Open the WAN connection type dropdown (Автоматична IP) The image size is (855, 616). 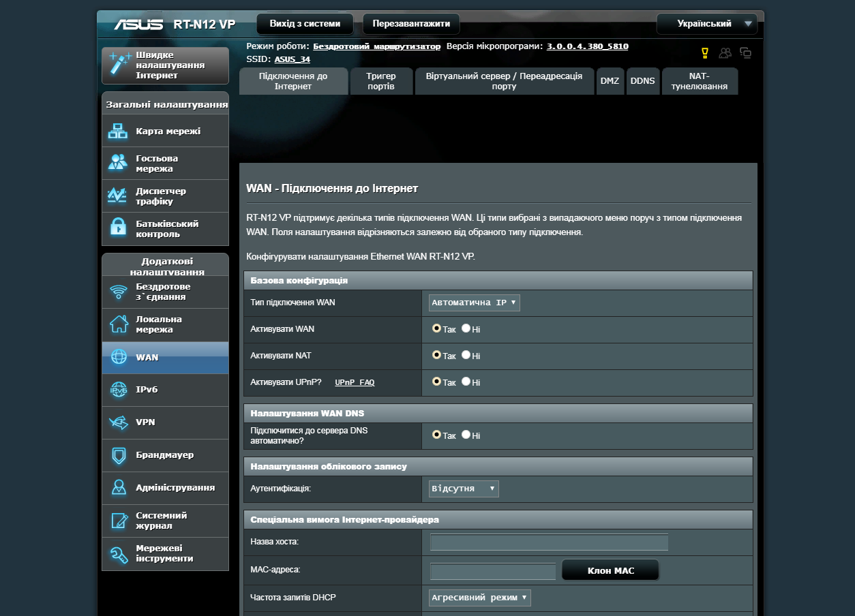pyautogui.click(x=475, y=303)
